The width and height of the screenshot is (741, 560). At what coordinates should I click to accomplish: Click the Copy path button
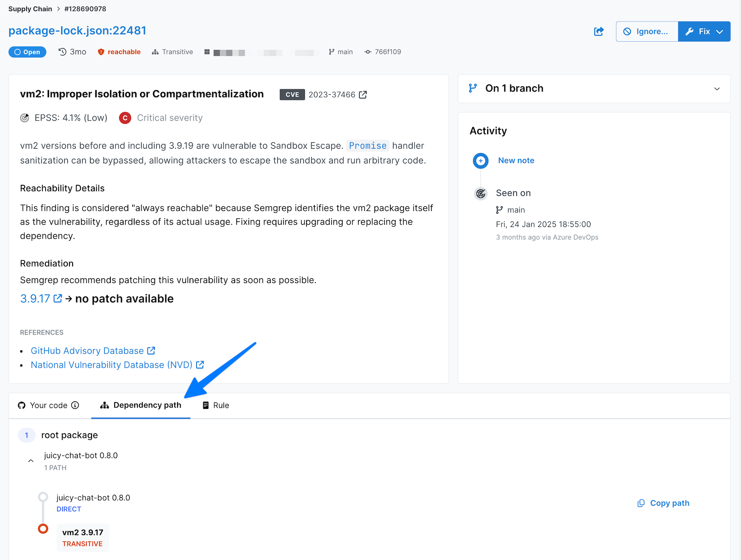point(663,503)
